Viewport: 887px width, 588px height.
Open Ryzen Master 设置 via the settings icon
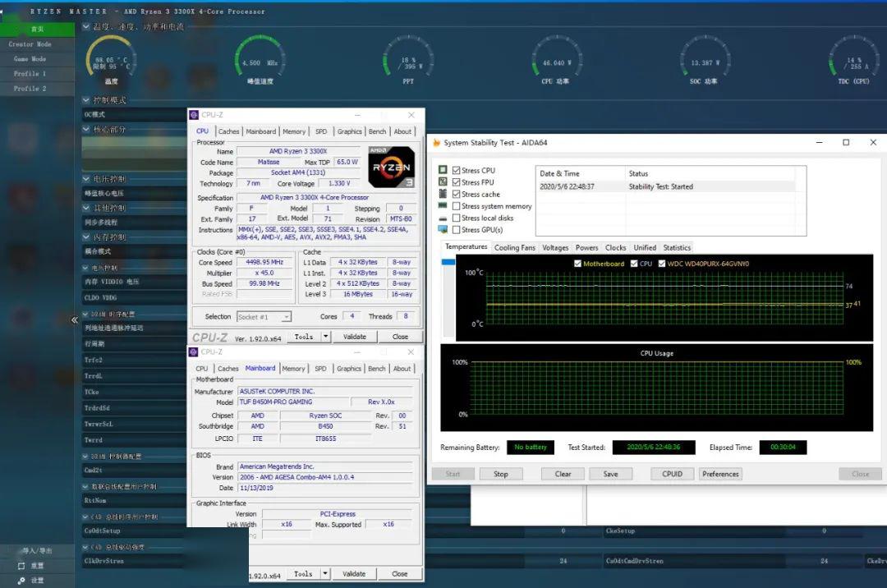21,580
